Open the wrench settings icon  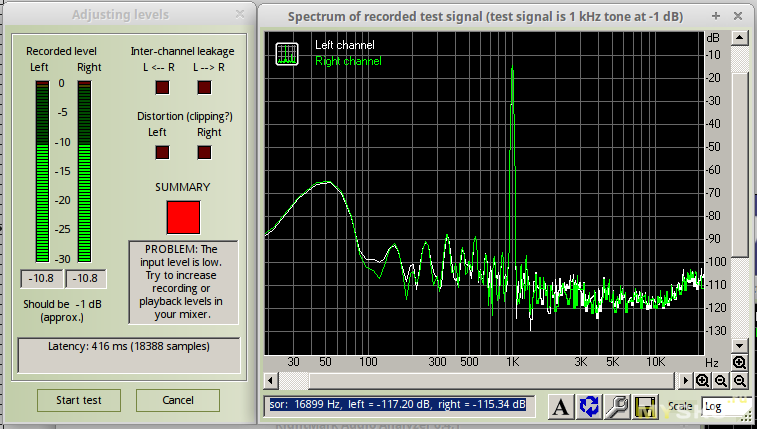(617, 406)
